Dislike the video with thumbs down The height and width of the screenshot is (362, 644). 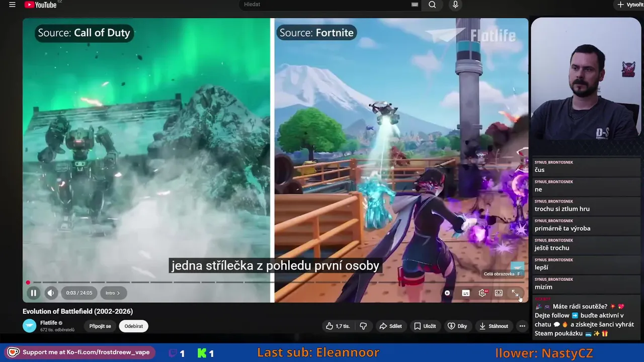click(x=363, y=326)
